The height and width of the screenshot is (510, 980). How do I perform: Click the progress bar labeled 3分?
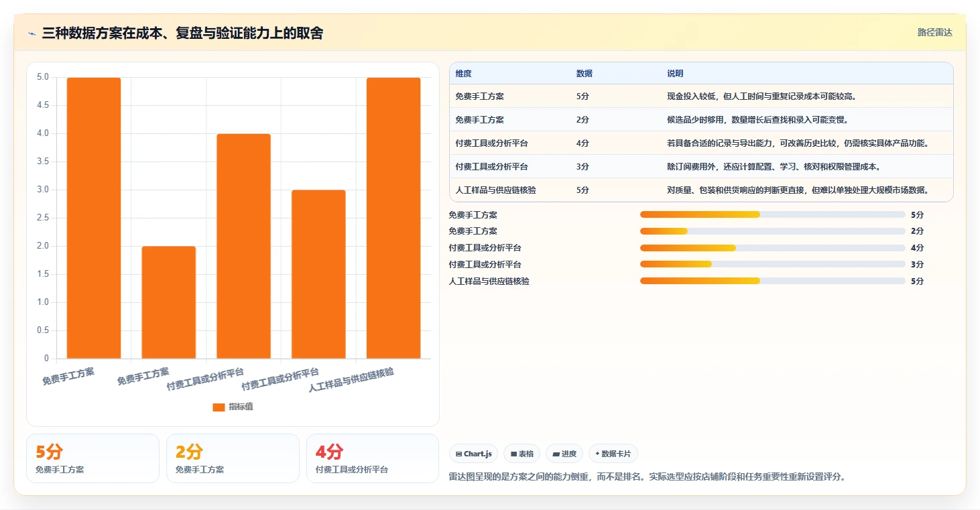773,264
